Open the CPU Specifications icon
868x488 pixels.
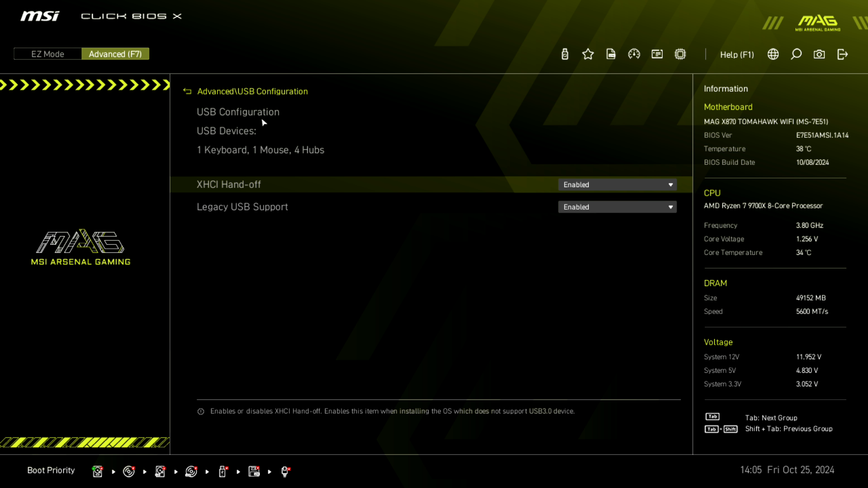click(680, 54)
